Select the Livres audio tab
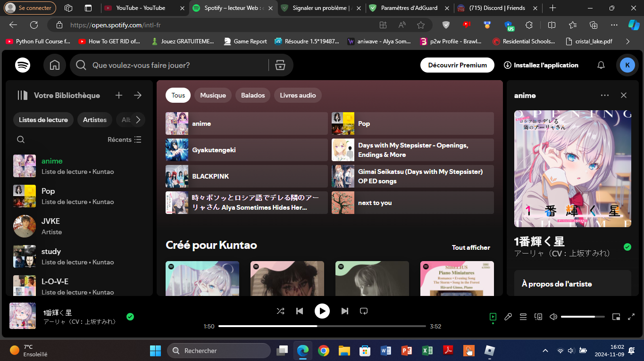Viewport: 644px width, 361px height. (298, 95)
